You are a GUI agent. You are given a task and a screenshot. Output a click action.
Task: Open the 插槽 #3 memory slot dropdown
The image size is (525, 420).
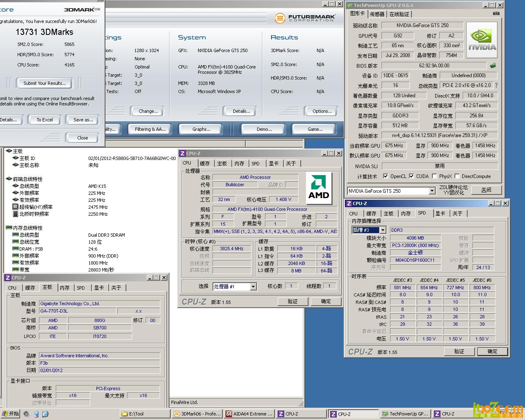(382, 230)
